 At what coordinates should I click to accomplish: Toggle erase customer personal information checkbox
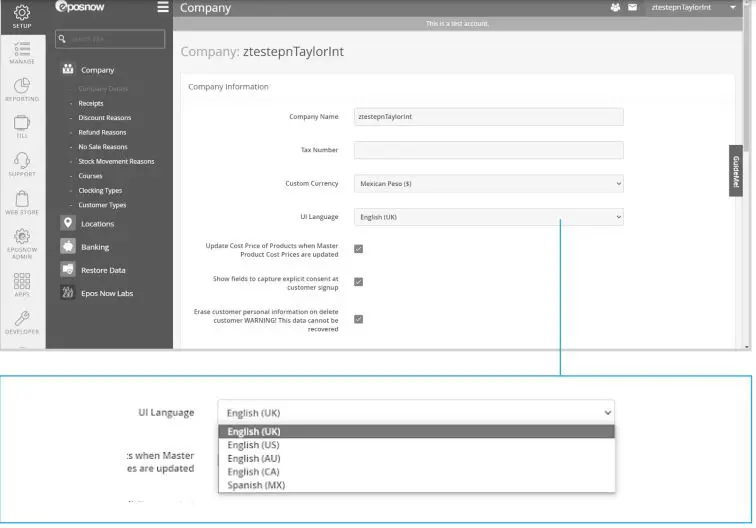click(x=358, y=319)
